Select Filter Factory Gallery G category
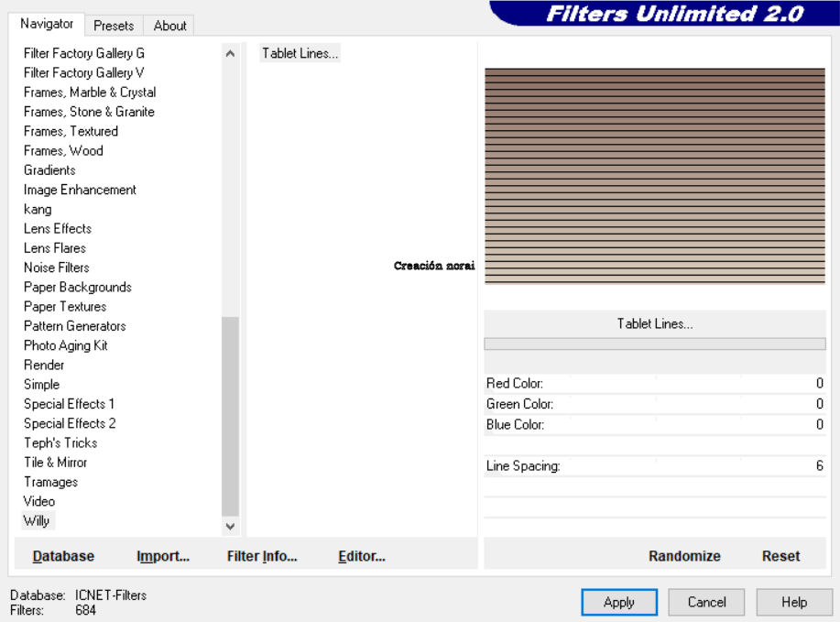The width and height of the screenshot is (840, 622). click(x=84, y=53)
